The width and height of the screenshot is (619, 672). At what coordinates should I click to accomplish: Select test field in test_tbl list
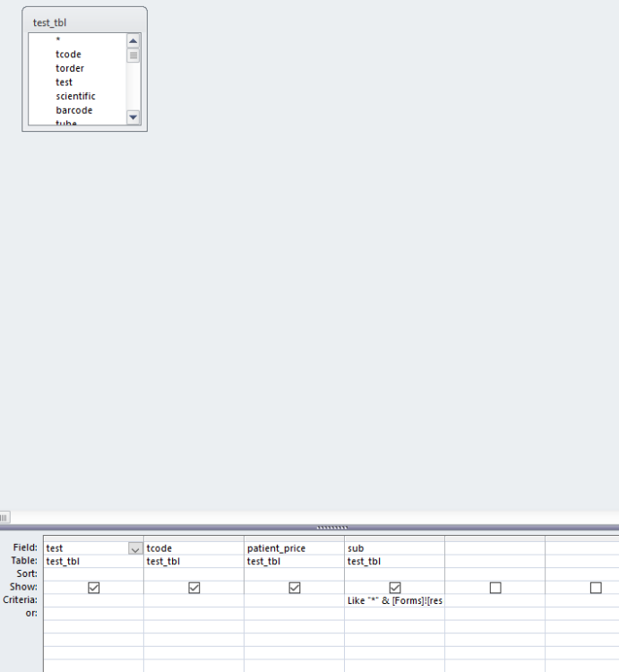click(64, 82)
